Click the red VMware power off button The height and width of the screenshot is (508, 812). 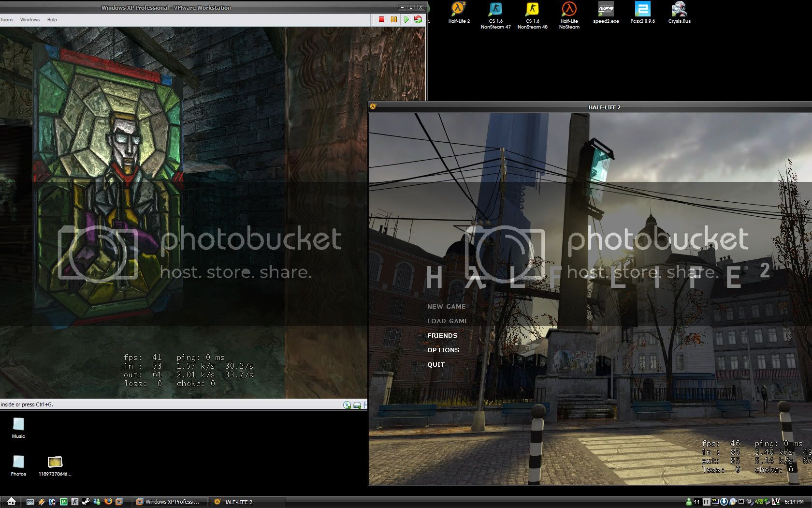381,19
